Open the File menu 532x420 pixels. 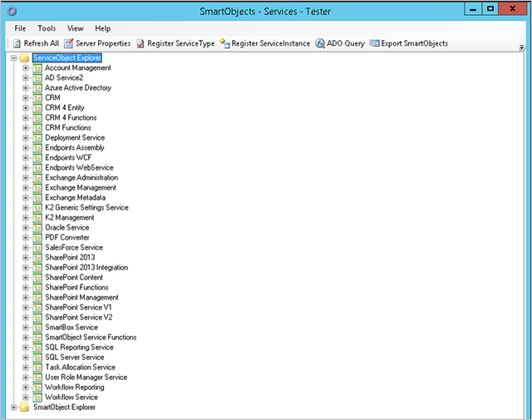(20, 28)
